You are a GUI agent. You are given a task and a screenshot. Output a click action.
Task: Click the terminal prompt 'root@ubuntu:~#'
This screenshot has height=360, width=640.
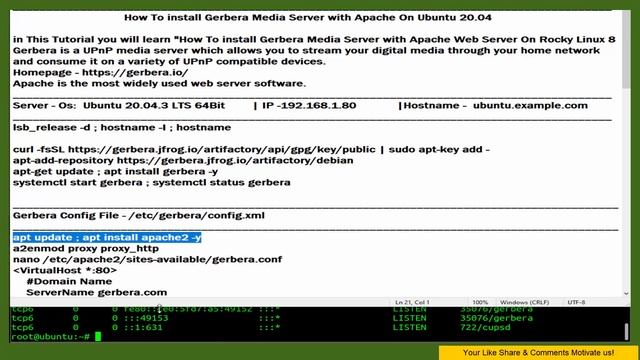point(50,337)
